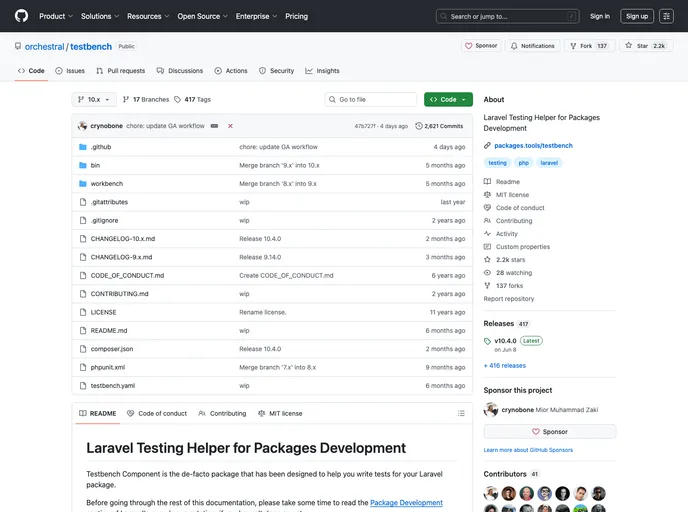Open the 2,621 Commits history
Image resolution: width=688 pixels, height=512 pixels.
439,126
